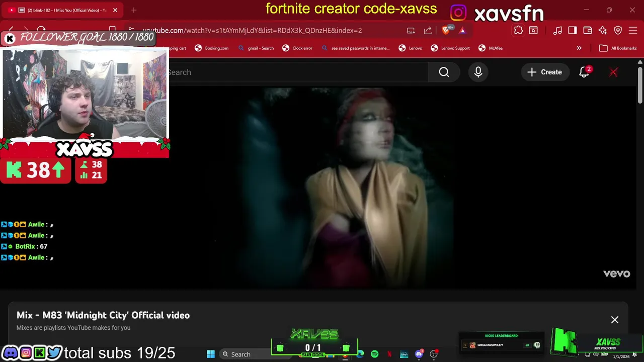Click the browser address bar URL

(x=252, y=31)
